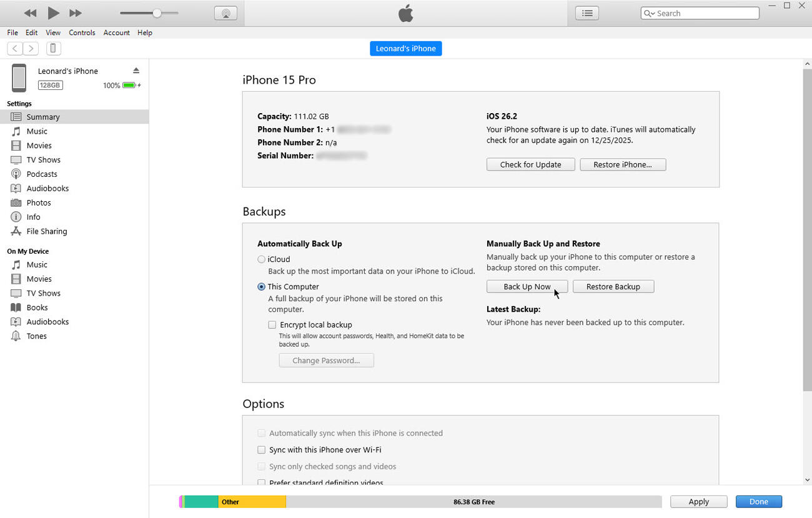
Task: Open the search options dropdown magnifier
Action: point(649,13)
